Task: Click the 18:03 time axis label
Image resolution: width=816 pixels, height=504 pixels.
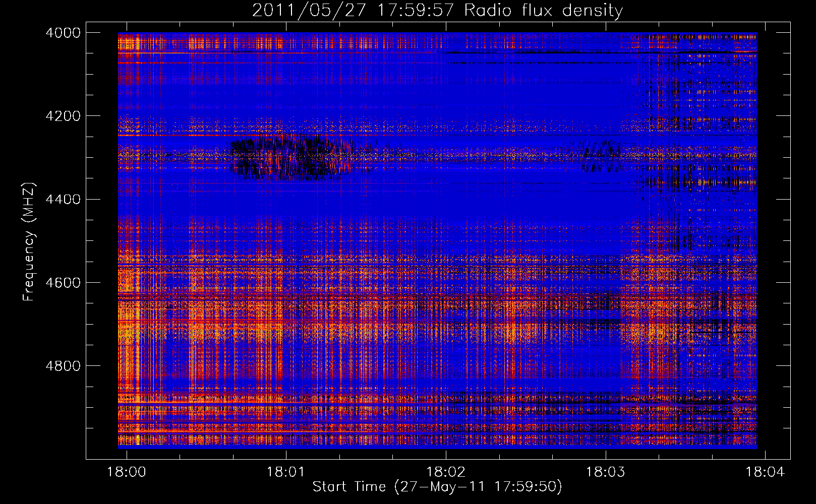Action: pos(605,472)
